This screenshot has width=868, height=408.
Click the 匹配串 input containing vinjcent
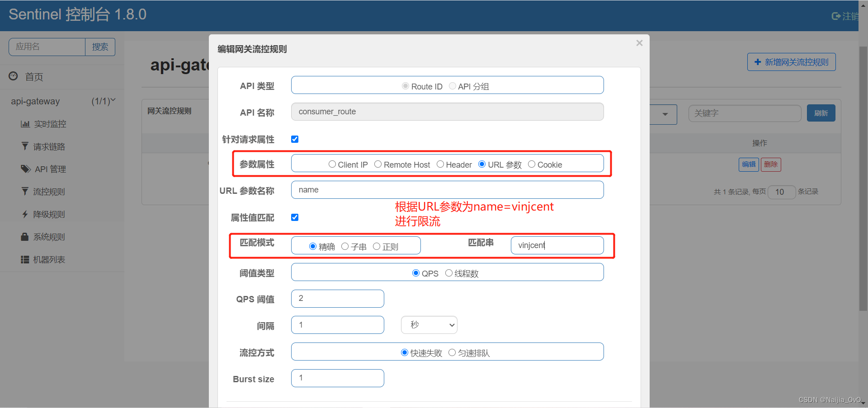pyautogui.click(x=557, y=245)
